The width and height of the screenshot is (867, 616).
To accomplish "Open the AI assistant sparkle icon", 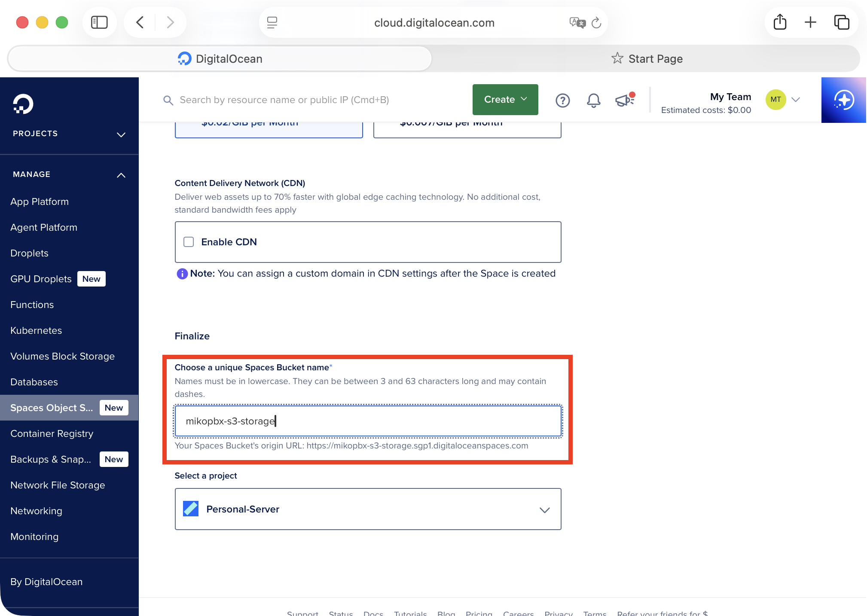I will point(843,100).
